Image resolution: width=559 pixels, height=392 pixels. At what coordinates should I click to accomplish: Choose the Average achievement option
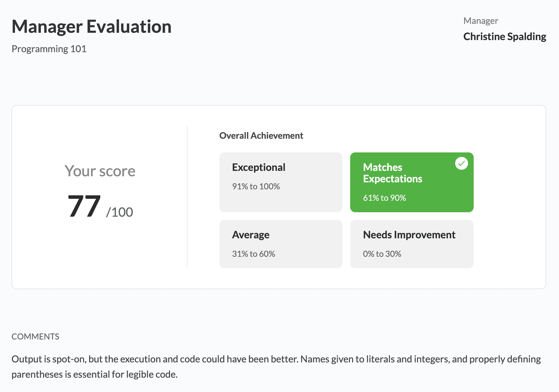pyautogui.click(x=281, y=244)
